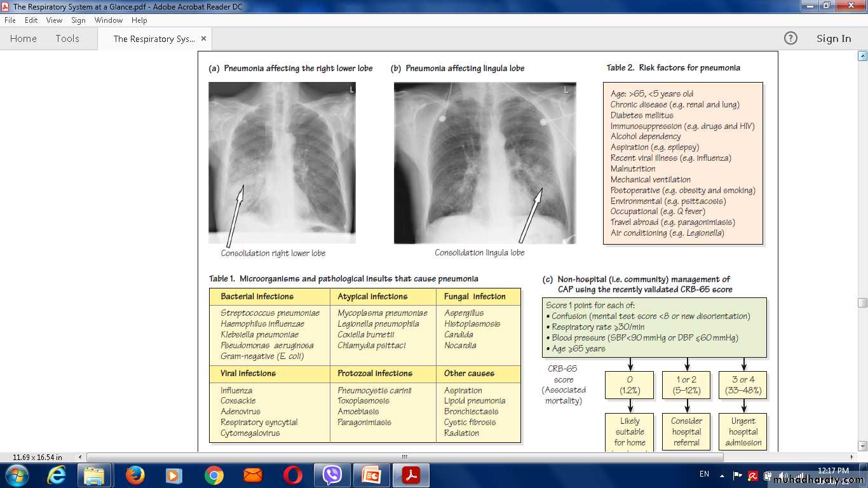Viewport: 868px width, 488px height.
Task: Switch to PowerPoint in the taskbar
Action: tap(371, 475)
